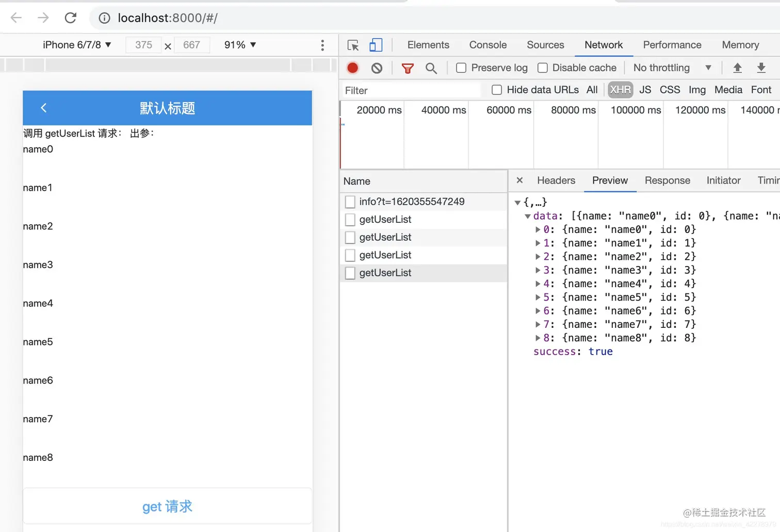The width and height of the screenshot is (780, 532).
Task: Activate inspect element picker
Action: pos(353,45)
